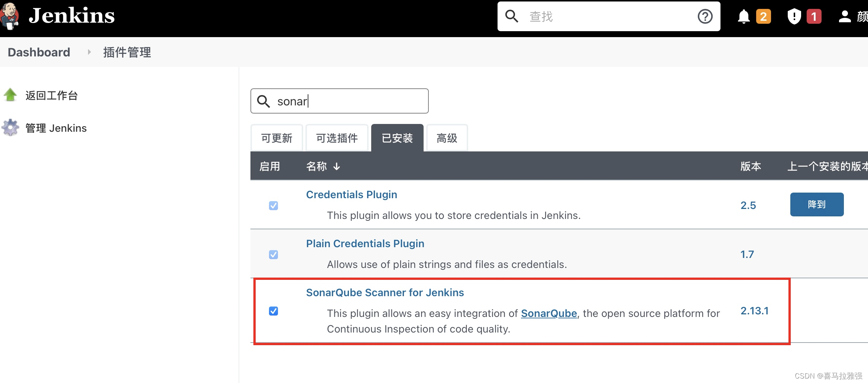Click the Jenkins butler logo icon
Viewport: 868px width, 383px height.
pos(10,16)
